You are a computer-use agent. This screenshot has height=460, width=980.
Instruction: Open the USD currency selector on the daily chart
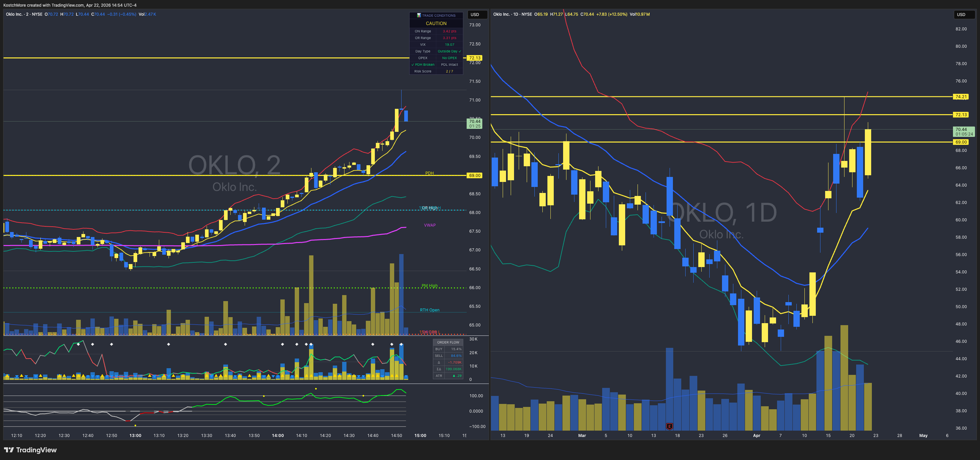coord(964,14)
